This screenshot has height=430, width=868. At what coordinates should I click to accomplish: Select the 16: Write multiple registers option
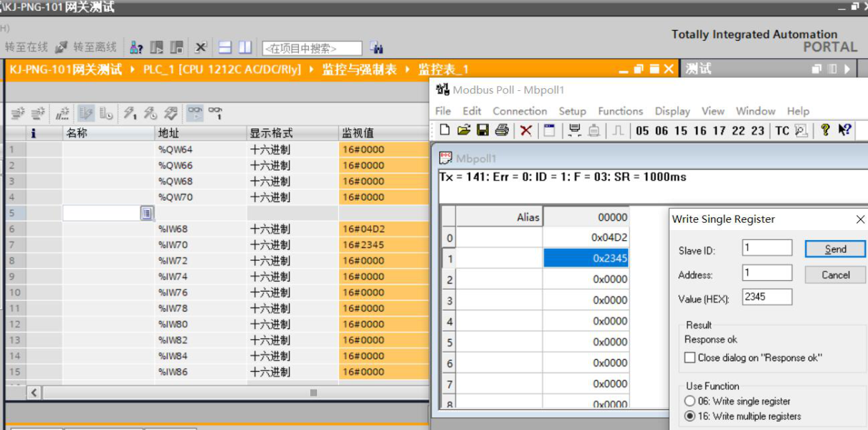(690, 416)
